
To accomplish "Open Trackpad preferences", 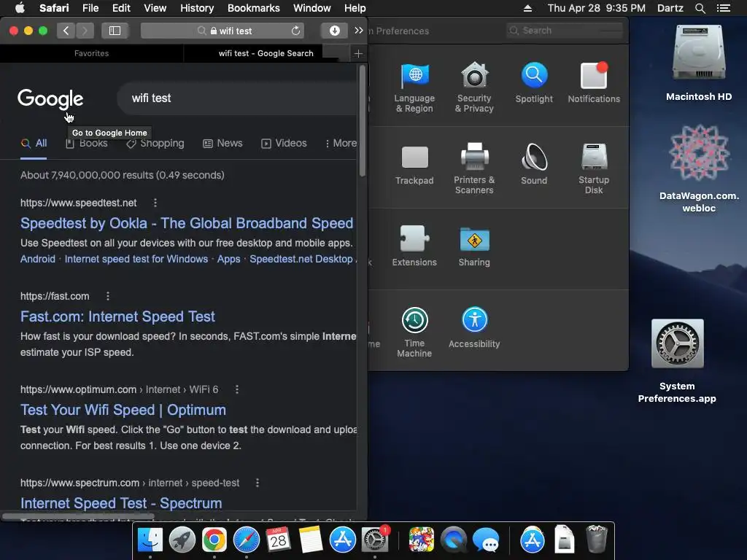I will [x=414, y=166].
